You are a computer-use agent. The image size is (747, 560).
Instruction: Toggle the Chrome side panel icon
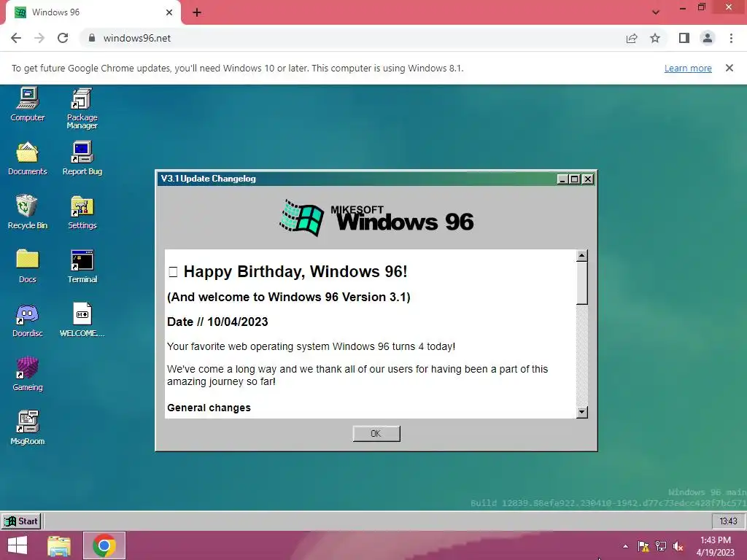click(684, 38)
